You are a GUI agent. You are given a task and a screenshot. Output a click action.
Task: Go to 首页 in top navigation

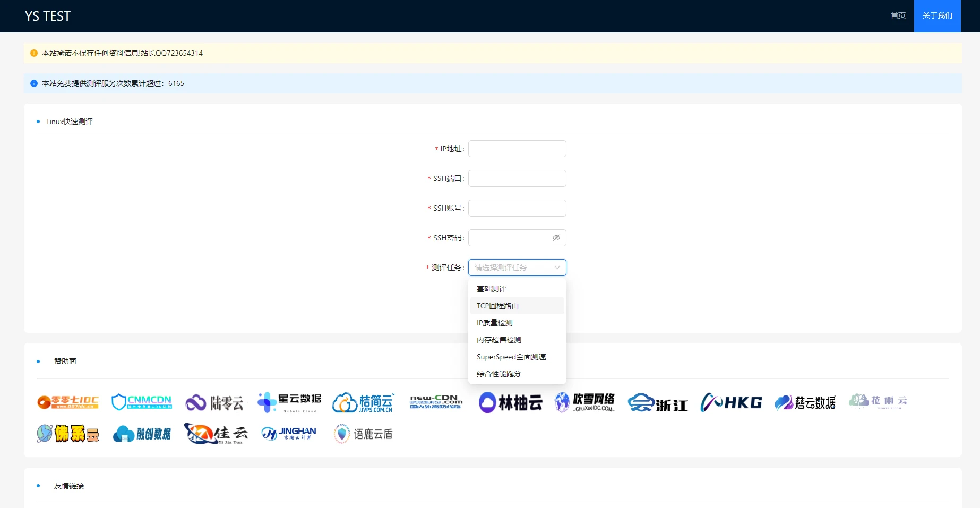click(x=898, y=16)
